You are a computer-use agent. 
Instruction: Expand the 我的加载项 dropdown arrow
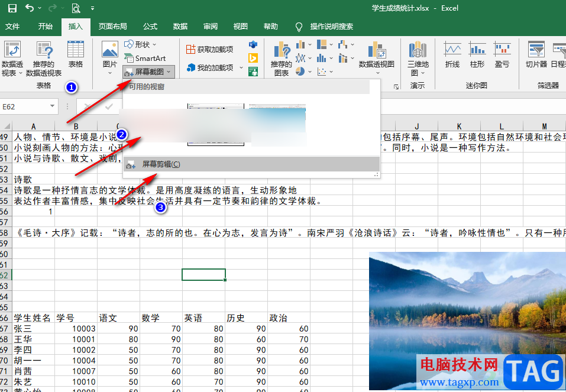pyautogui.click(x=241, y=67)
